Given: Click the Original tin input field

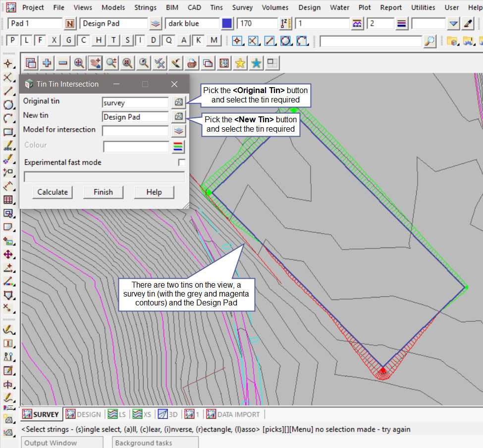Looking at the screenshot, I should click(135, 102).
